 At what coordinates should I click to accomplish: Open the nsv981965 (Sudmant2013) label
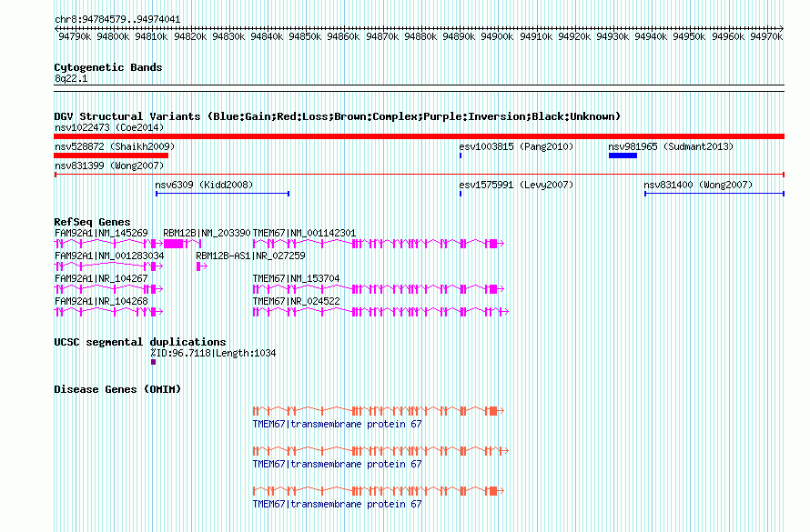click(671, 146)
